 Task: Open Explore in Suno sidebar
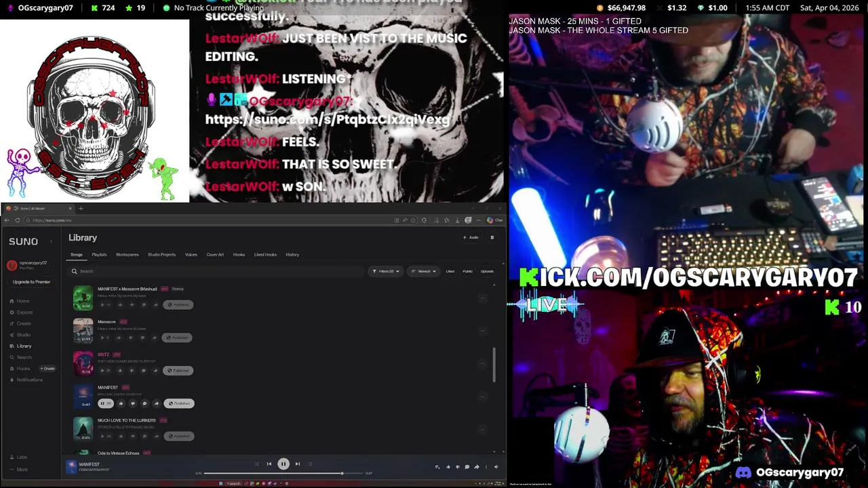pyautogui.click(x=22, y=312)
